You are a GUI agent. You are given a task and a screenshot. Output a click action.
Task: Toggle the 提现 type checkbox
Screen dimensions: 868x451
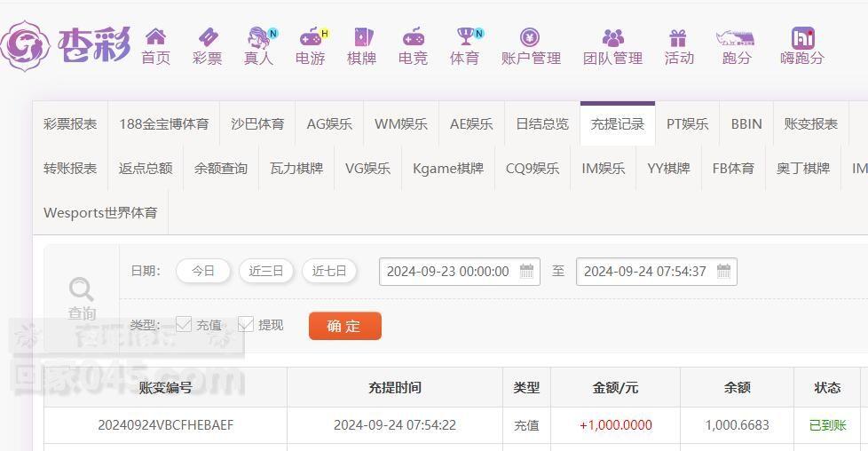pyautogui.click(x=245, y=325)
